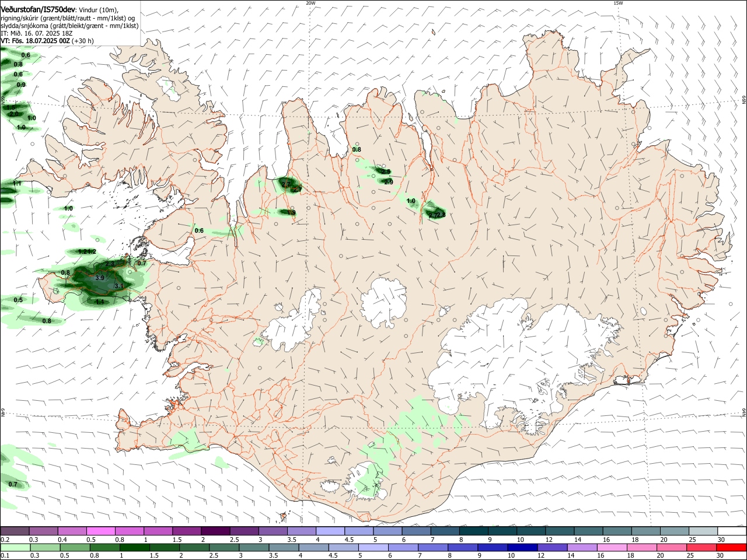
Task: Click the 1.9 precipitation value on the map
Action: pyautogui.click(x=291, y=213)
